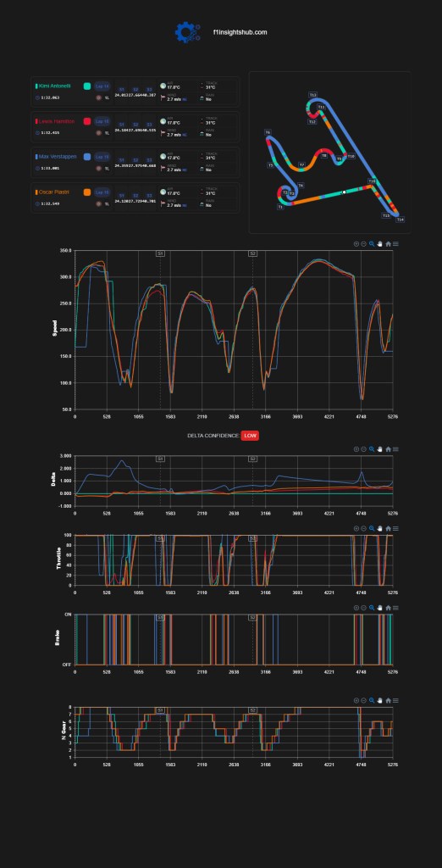Click Kimi Antonelli's teal color swatch
This screenshot has height=868, width=442.
pyautogui.click(x=87, y=86)
